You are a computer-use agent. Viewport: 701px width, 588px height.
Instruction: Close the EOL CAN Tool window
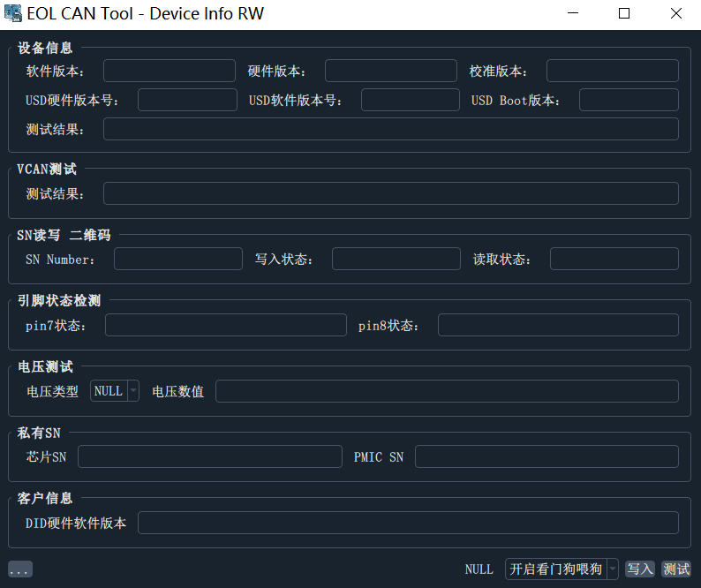676,13
